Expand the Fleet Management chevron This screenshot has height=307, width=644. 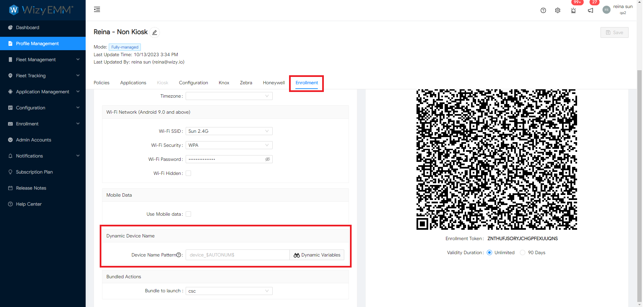coord(78,60)
